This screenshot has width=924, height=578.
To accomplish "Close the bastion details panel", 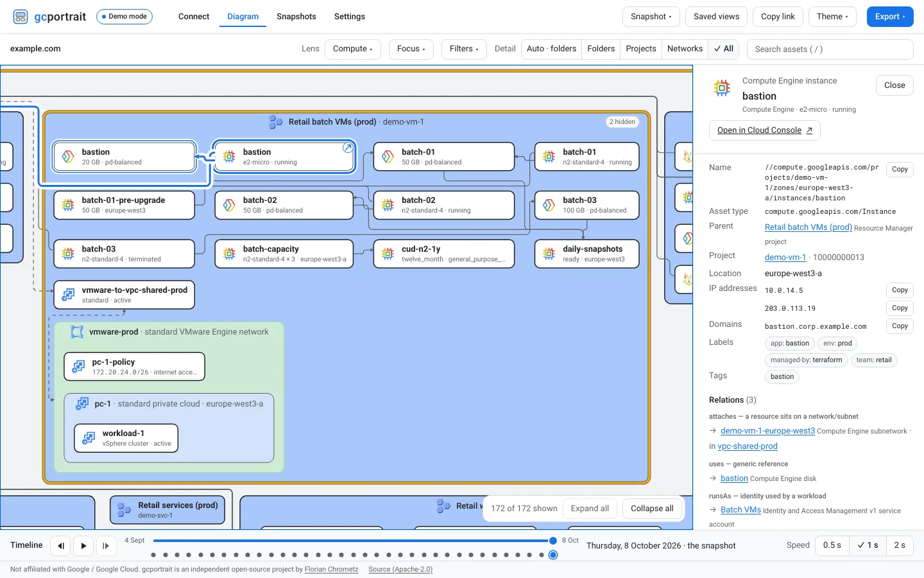I will (894, 85).
